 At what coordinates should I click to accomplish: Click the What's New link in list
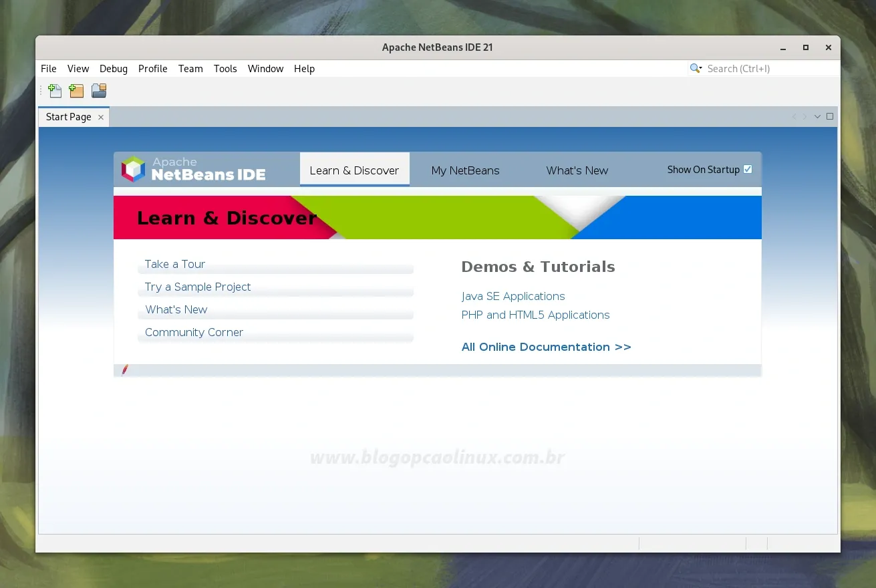176,309
